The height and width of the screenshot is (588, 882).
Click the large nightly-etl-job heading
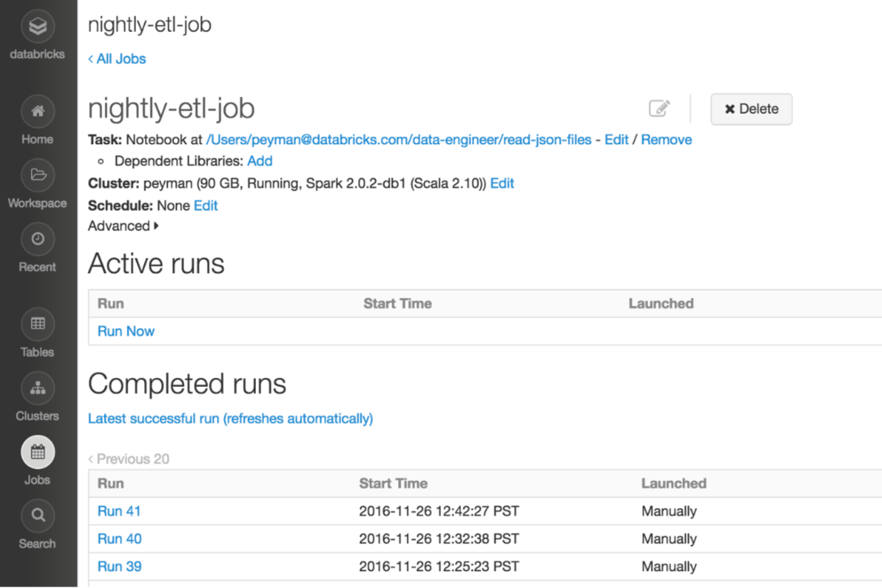(171, 109)
